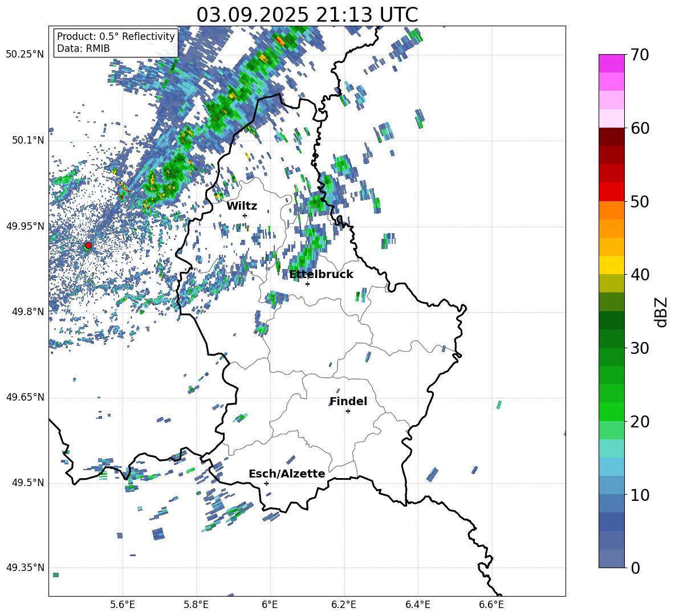Screen dimensions: 675x616
Task: Click the 49.5°N latitude label
Action: [x=28, y=483]
